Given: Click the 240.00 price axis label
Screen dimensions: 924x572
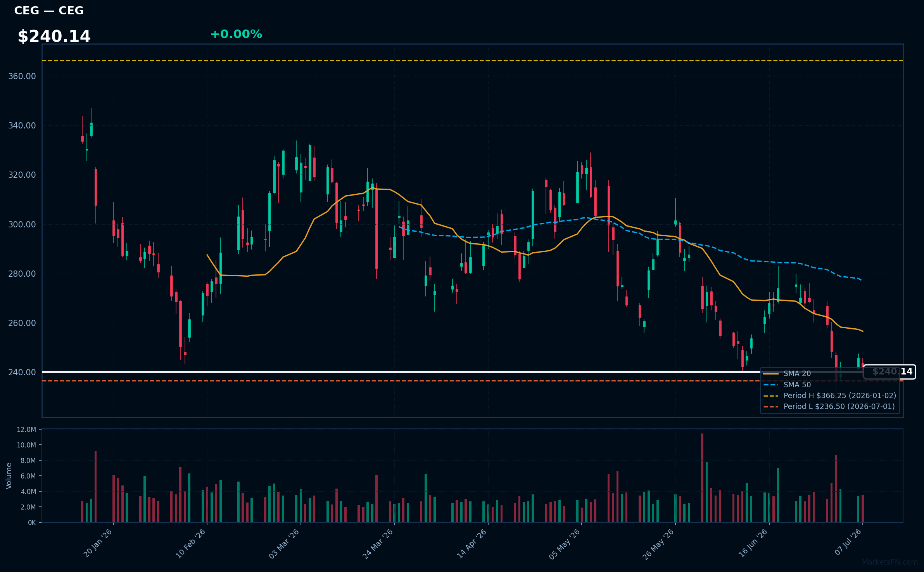Looking at the screenshot, I should [22, 372].
